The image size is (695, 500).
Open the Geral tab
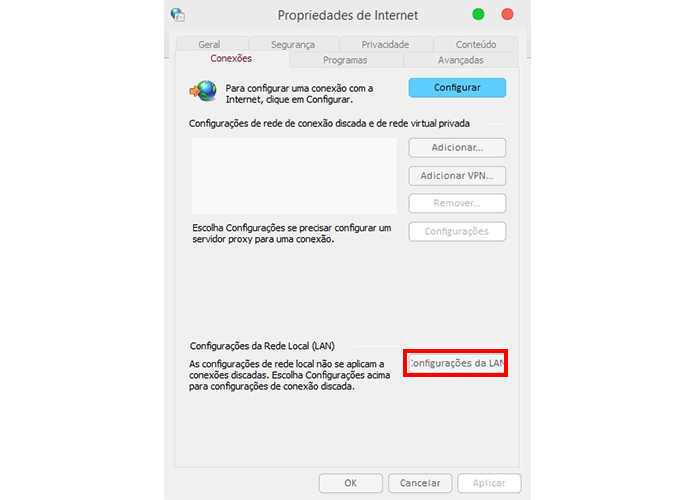[x=209, y=44]
